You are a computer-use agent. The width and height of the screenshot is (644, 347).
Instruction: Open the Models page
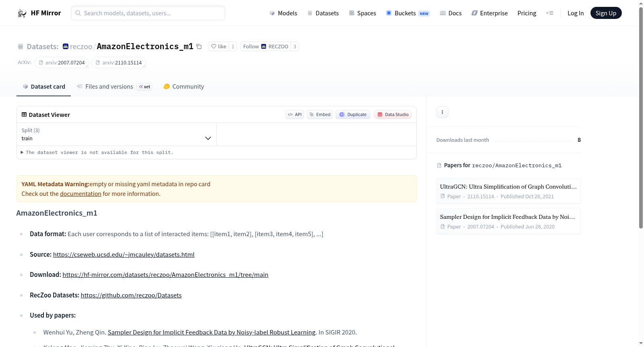(283, 13)
